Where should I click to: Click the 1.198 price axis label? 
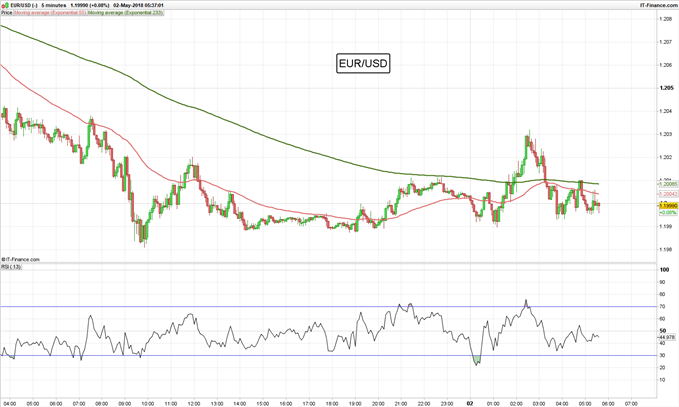[666, 249]
